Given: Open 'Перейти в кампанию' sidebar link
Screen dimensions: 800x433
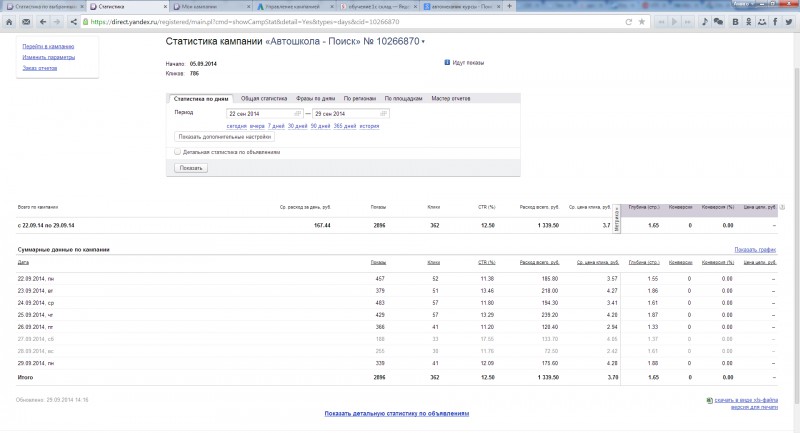Looking at the screenshot, I should 48,46.
